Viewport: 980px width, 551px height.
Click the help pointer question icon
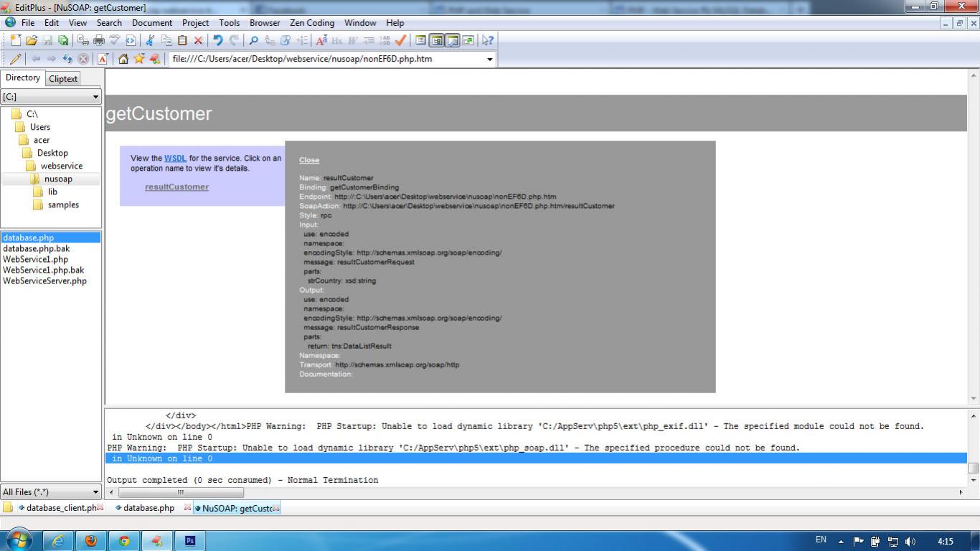coord(487,40)
